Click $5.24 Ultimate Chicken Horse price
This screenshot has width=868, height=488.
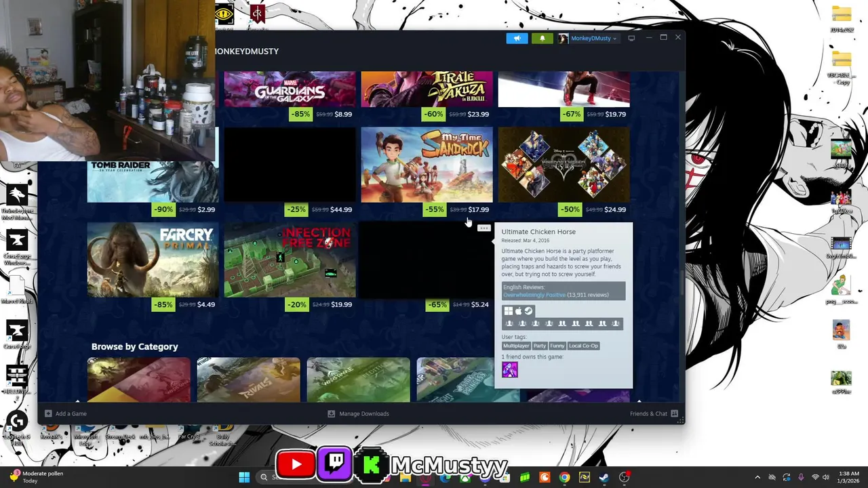pos(479,304)
